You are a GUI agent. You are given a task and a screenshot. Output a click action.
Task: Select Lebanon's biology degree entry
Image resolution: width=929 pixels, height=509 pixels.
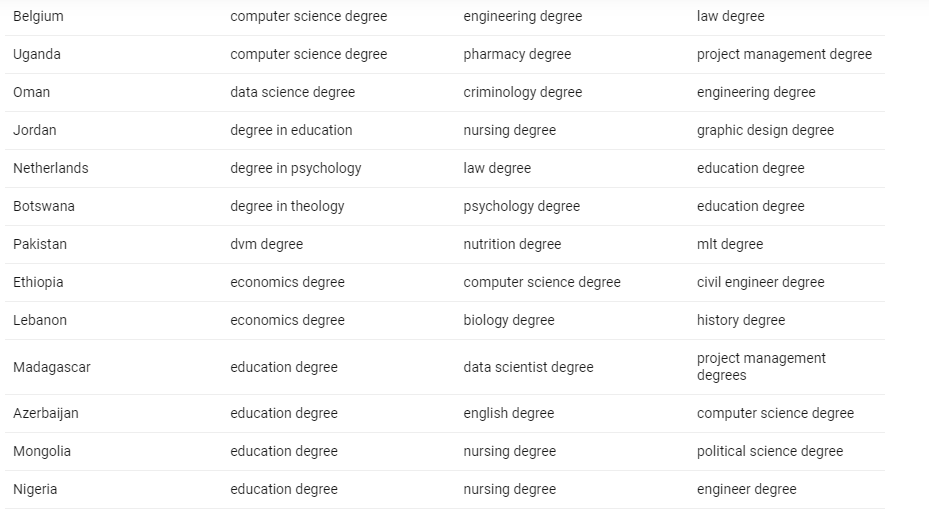(508, 320)
